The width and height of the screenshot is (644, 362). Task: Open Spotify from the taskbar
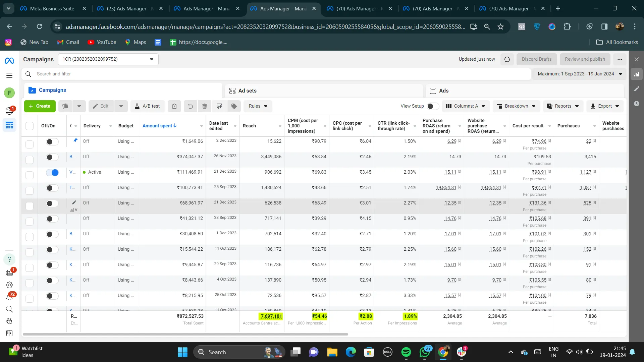pos(406,352)
